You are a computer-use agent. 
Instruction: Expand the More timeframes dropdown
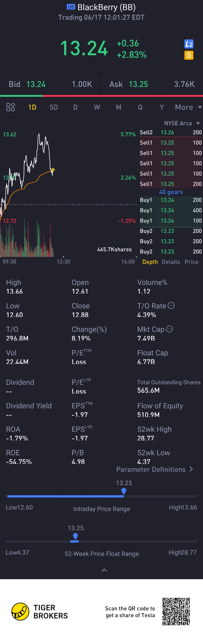[188, 107]
